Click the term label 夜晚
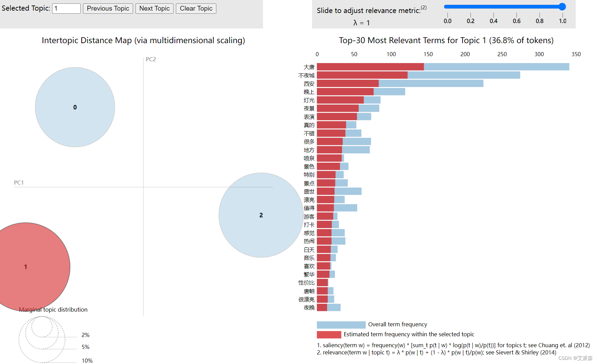Image resolution: width=598 pixels, height=364 pixels. point(309,307)
